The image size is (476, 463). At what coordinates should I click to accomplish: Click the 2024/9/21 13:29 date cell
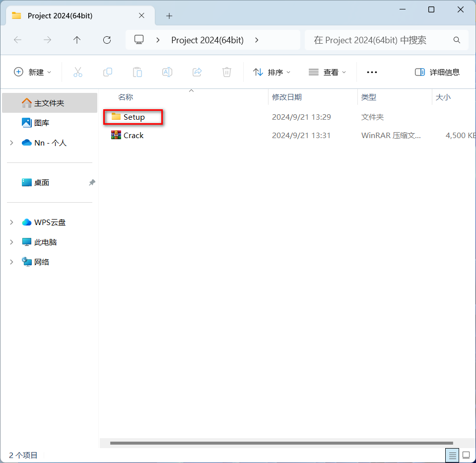[x=301, y=117]
